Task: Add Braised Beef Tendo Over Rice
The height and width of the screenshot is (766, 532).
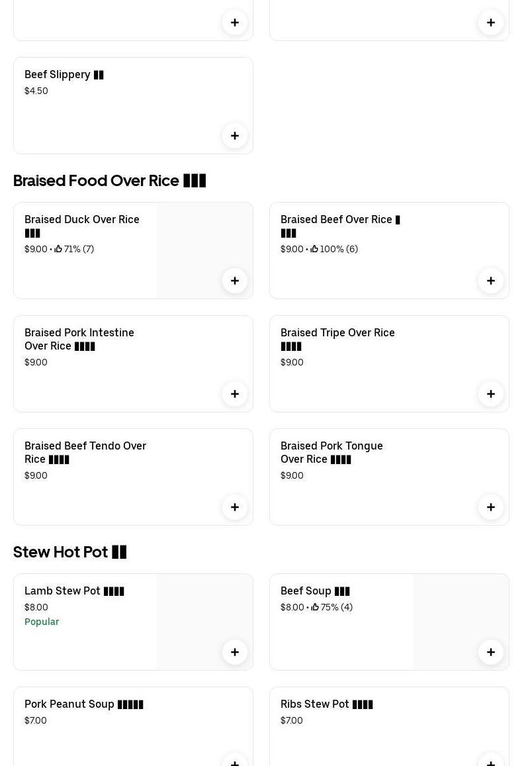Action: pos(235,507)
